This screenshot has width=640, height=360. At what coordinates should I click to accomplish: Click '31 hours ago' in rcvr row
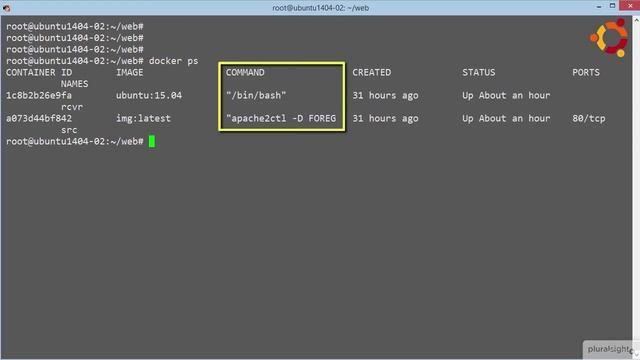[x=385, y=95]
